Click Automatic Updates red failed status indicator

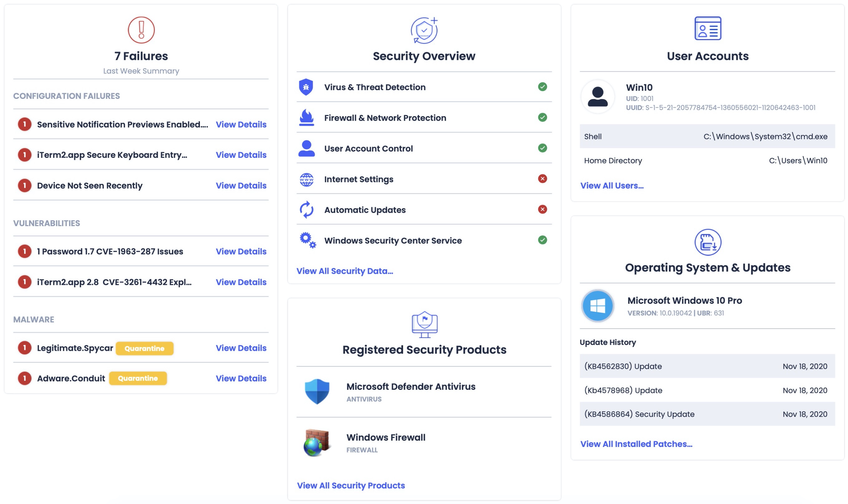[x=542, y=209]
